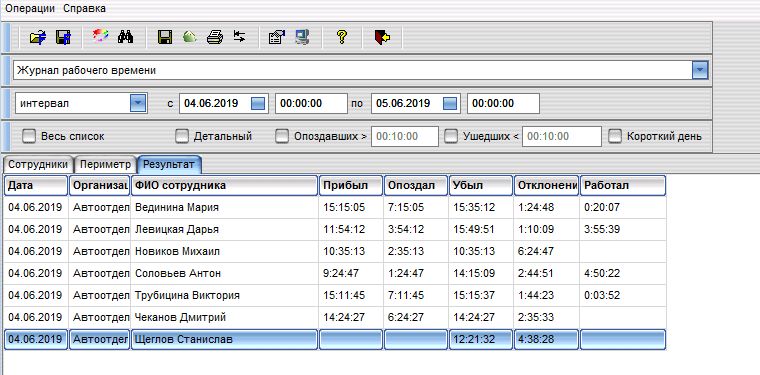Viewport: 760px width, 375px height.
Task: Click the green house-shaped toolbar icon
Action: click(x=190, y=37)
